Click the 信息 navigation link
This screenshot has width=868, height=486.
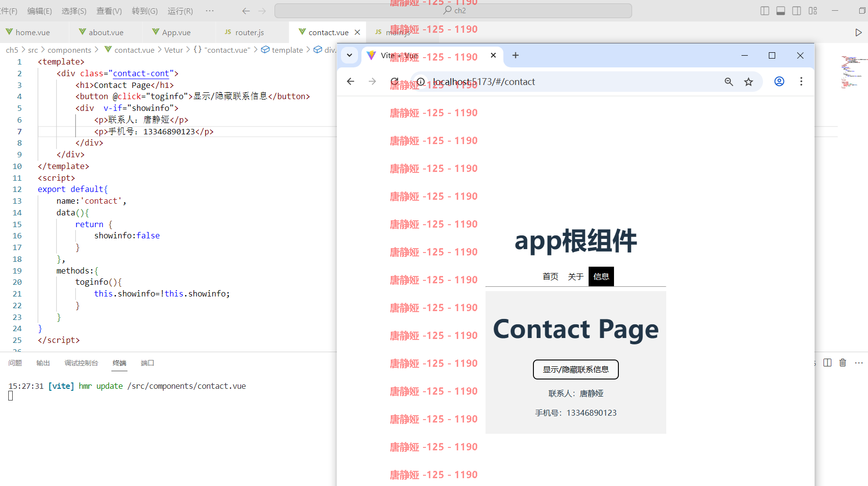(x=601, y=276)
